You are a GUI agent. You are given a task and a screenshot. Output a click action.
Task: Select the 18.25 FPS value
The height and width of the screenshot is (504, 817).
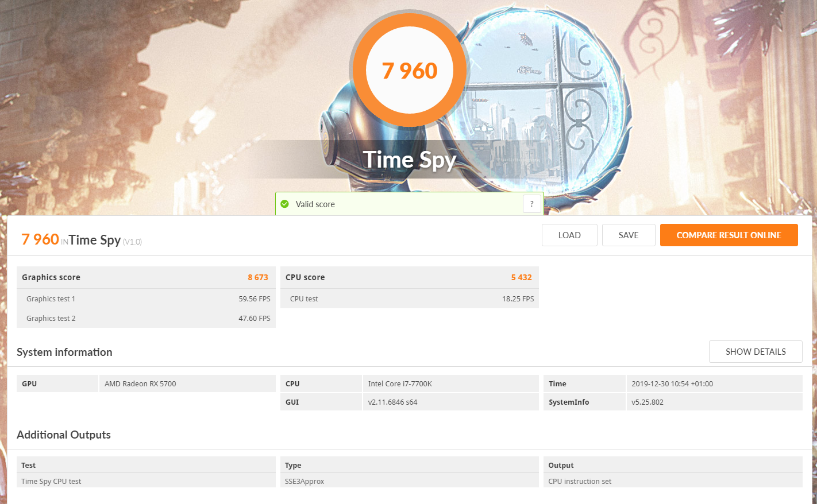point(518,298)
